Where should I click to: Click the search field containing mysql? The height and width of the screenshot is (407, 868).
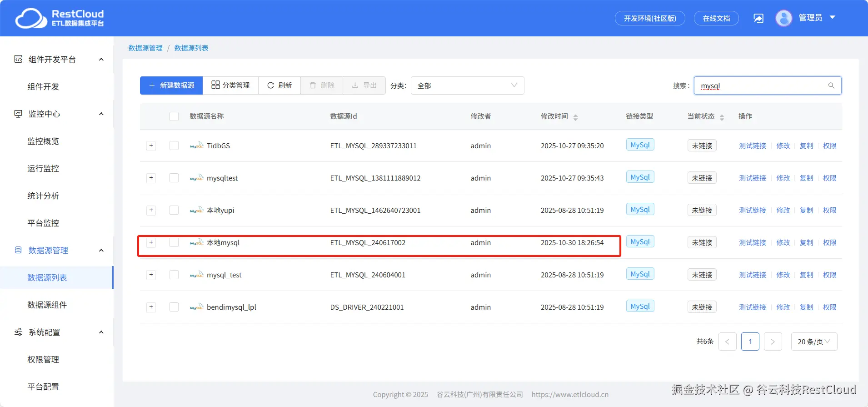(x=768, y=85)
